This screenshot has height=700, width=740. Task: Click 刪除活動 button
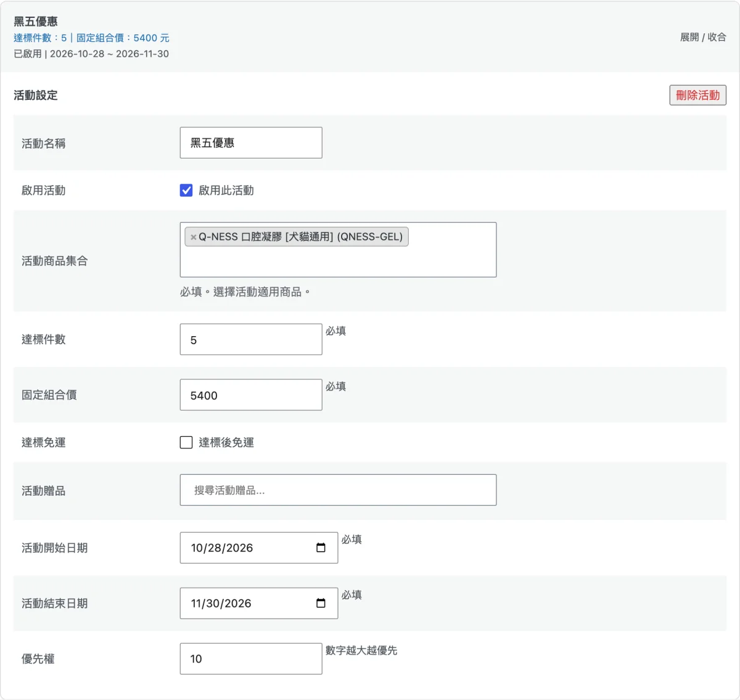[x=698, y=95]
